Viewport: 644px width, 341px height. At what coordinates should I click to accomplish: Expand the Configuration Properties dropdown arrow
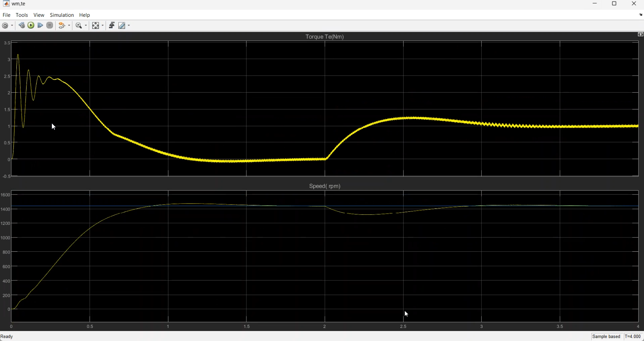12,25
